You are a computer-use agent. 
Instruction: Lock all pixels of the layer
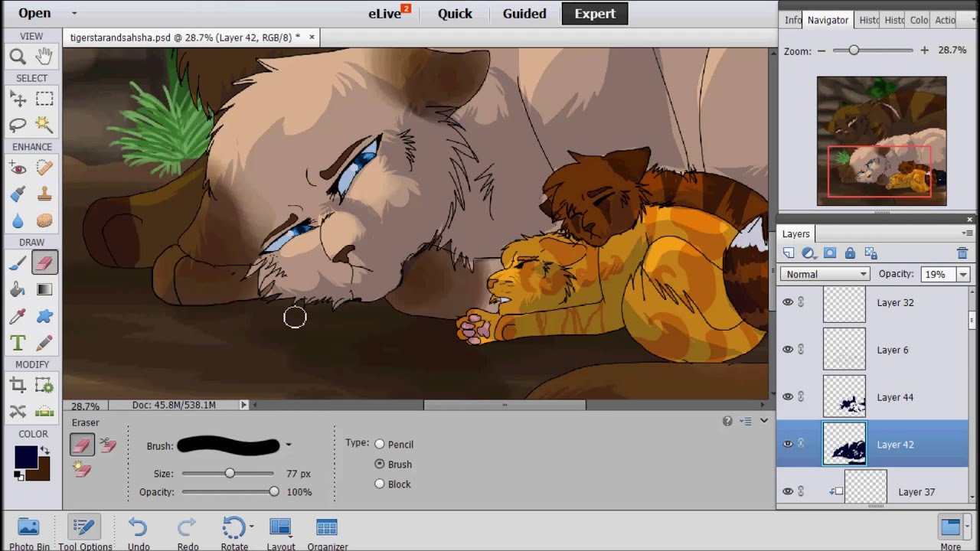pos(850,253)
